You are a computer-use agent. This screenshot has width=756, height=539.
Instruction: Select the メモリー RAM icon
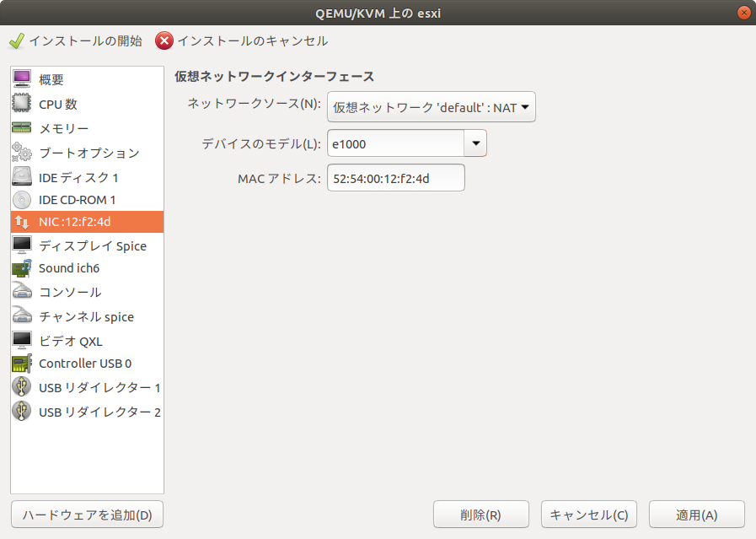[22, 128]
